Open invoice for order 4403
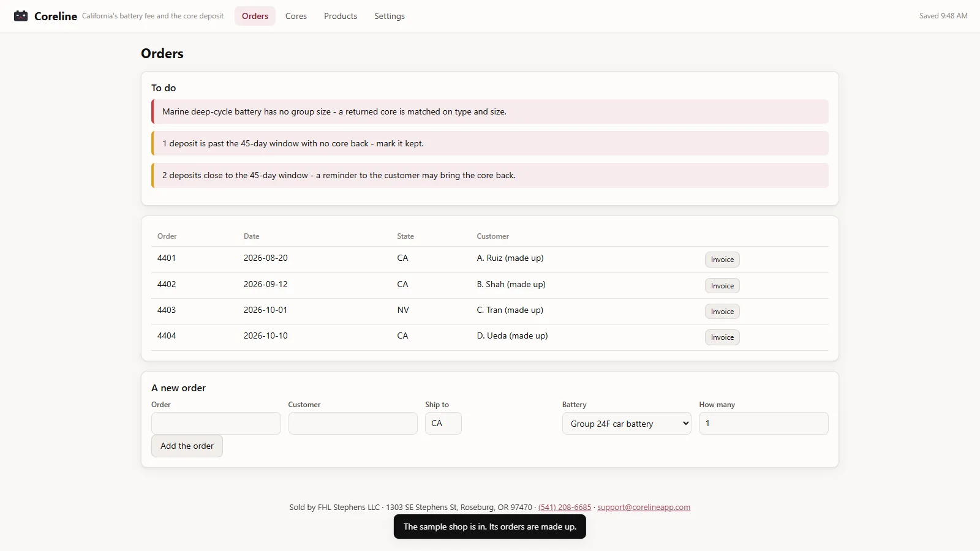This screenshot has width=980, height=551. tap(722, 312)
